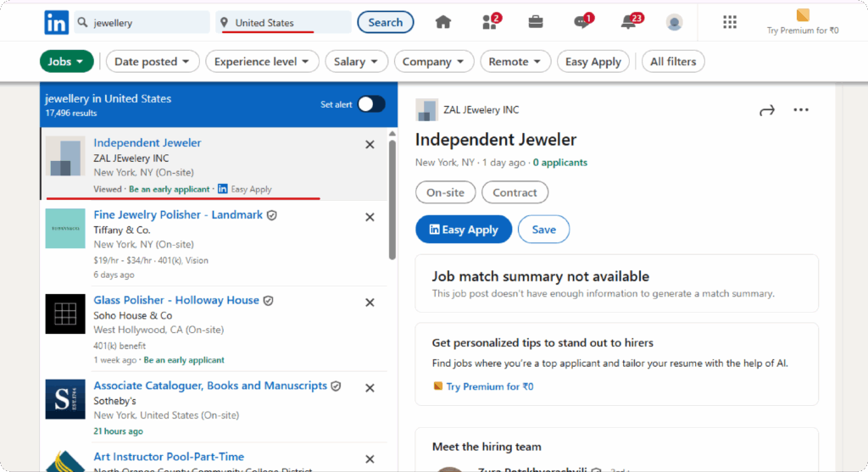Click verified badge beside Associate Cataloguer
868x472 pixels.
(336, 386)
